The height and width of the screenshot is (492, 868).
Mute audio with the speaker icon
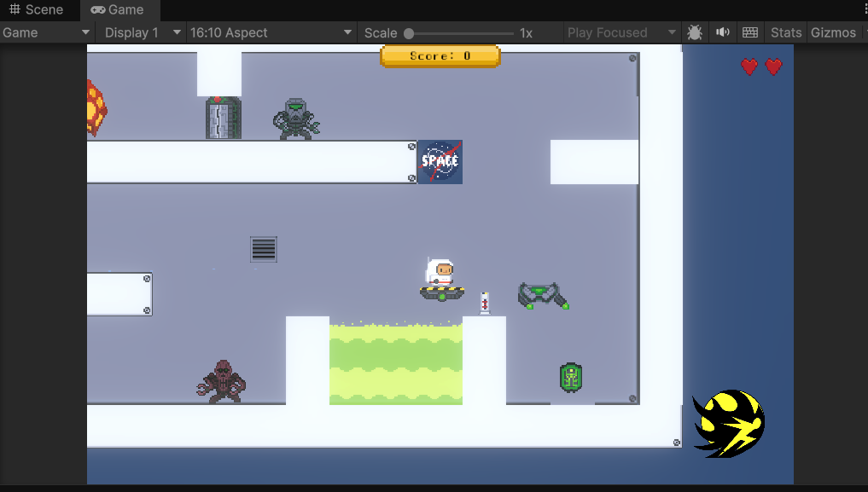coord(722,32)
